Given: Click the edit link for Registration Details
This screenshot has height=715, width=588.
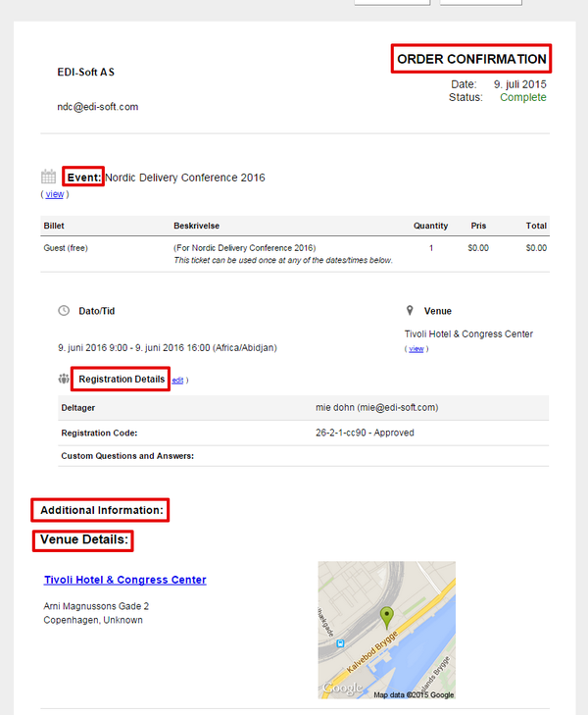Looking at the screenshot, I should pos(177,381).
